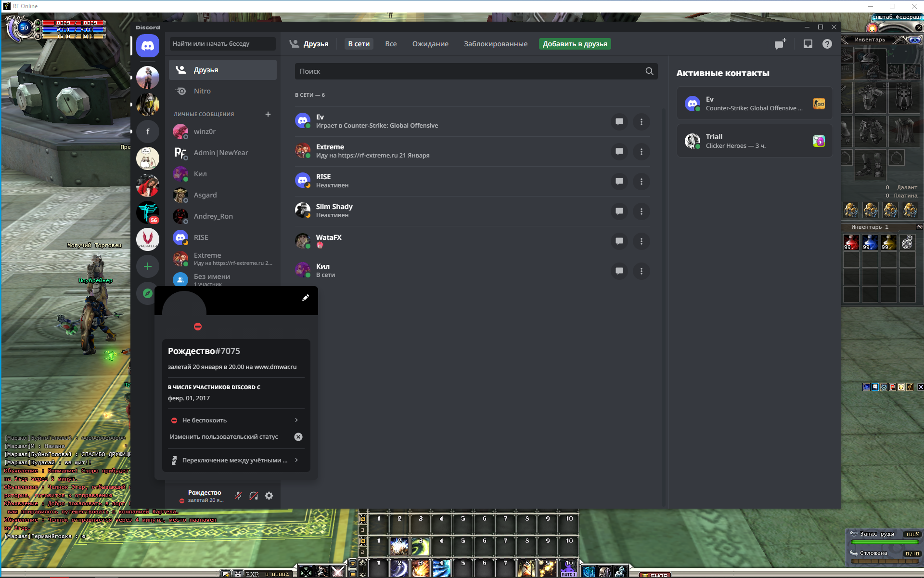Image resolution: width=924 pixels, height=578 pixels.
Task: Open the Заблокированные tab
Action: click(x=496, y=44)
